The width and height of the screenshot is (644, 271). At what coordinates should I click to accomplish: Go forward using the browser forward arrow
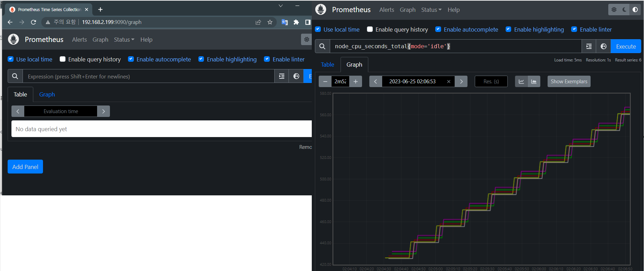(x=22, y=22)
